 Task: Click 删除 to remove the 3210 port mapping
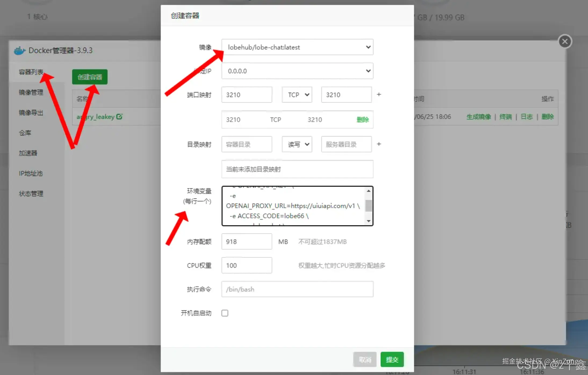tap(363, 120)
